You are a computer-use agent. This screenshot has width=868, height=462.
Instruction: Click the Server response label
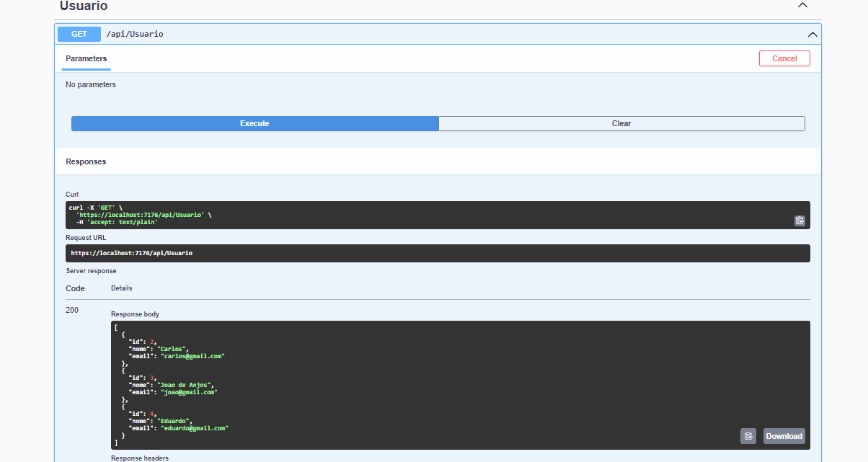91,271
